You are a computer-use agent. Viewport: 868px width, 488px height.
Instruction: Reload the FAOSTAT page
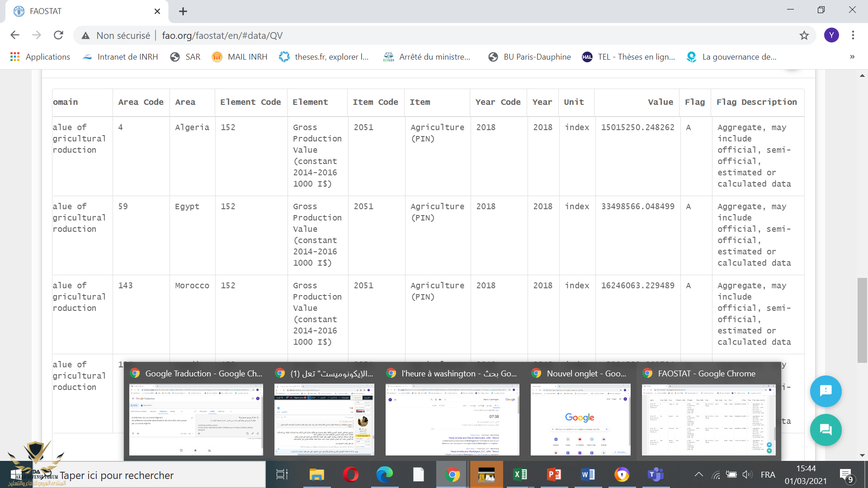click(x=58, y=35)
